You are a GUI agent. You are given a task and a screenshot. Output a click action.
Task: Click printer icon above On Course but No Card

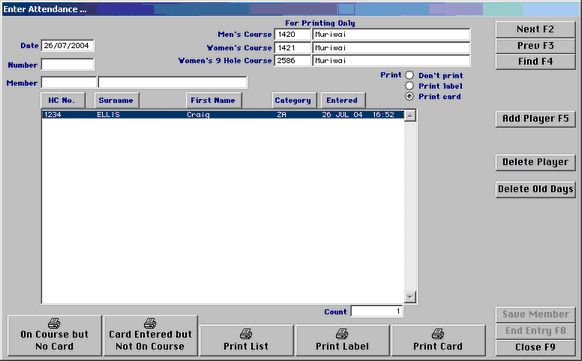pyautogui.click(x=54, y=323)
